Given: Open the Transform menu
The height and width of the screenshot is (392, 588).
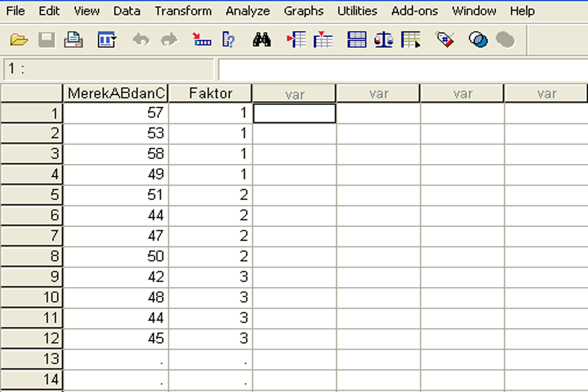Looking at the screenshot, I should click(183, 10).
